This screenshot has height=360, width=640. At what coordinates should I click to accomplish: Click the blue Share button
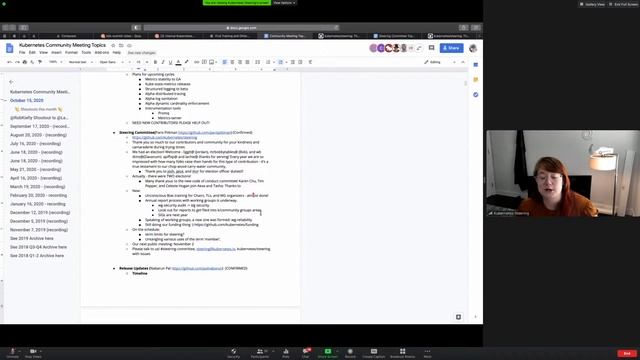point(451,48)
